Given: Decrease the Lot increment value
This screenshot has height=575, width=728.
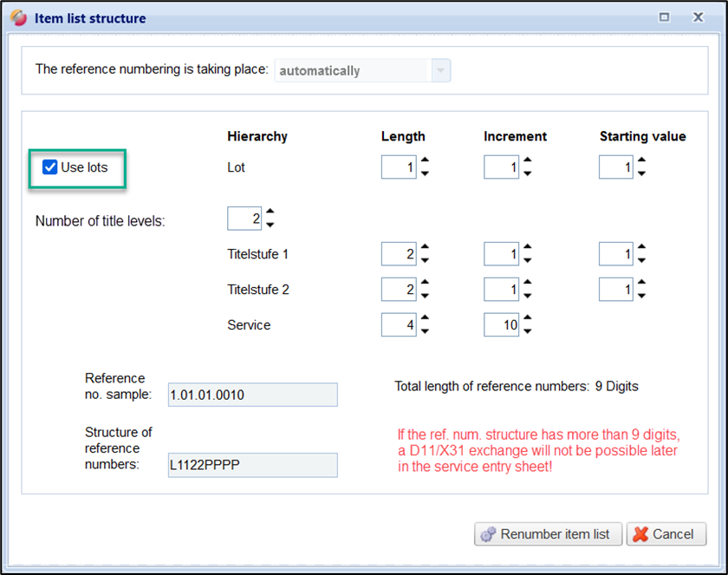Looking at the screenshot, I should (x=528, y=173).
